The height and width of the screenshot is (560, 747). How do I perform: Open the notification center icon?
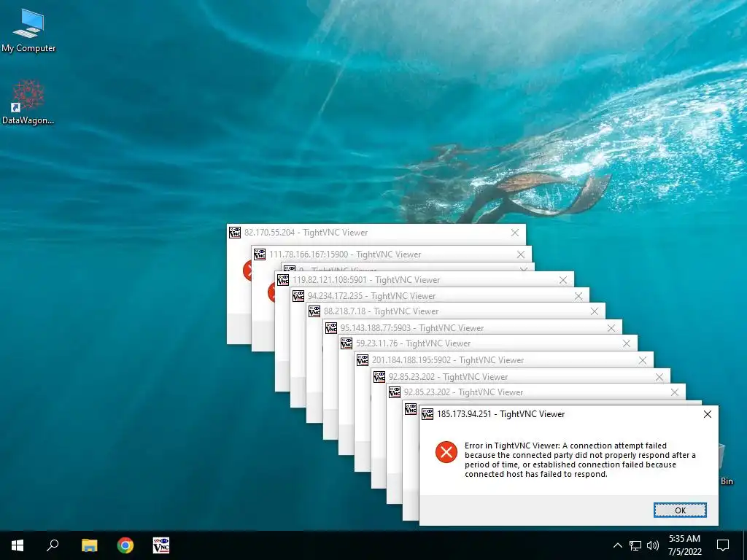[723, 545]
